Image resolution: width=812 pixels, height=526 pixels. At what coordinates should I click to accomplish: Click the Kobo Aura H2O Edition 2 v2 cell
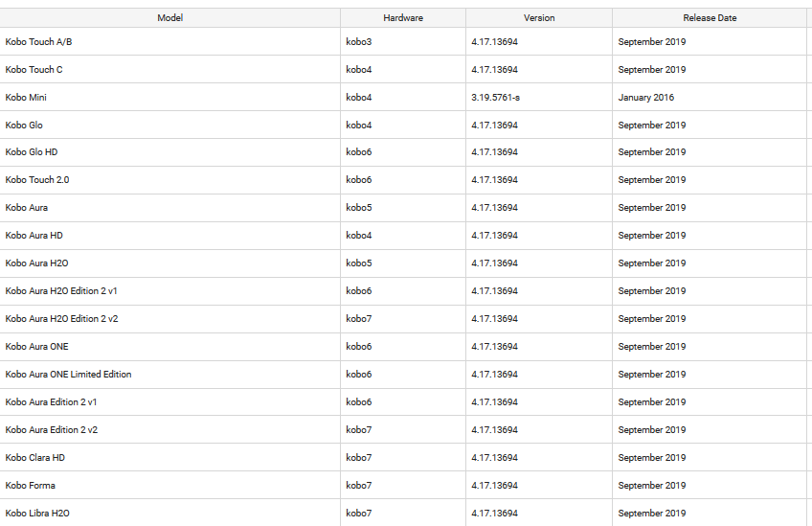coord(61,319)
